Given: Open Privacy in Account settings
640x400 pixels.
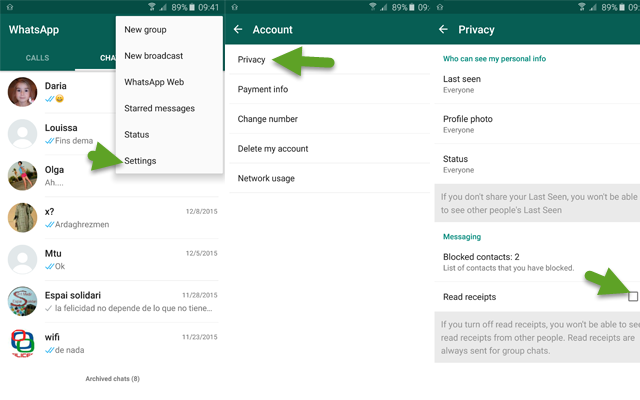Looking at the screenshot, I should click(x=252, y=61).
